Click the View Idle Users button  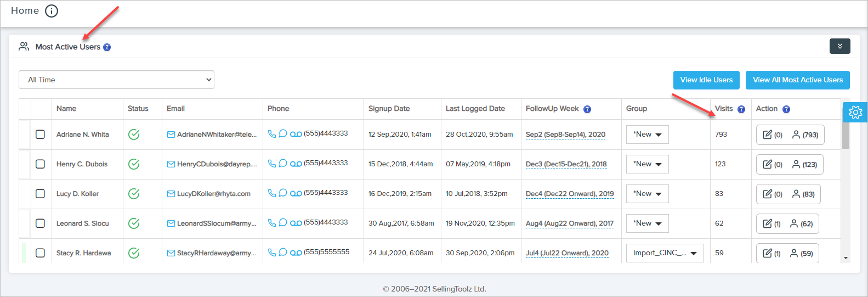(706, 80)
